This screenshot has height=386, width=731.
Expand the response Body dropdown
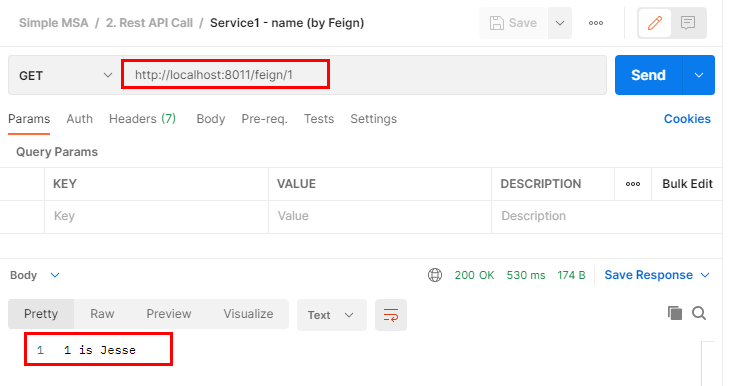tap(35, 275)
